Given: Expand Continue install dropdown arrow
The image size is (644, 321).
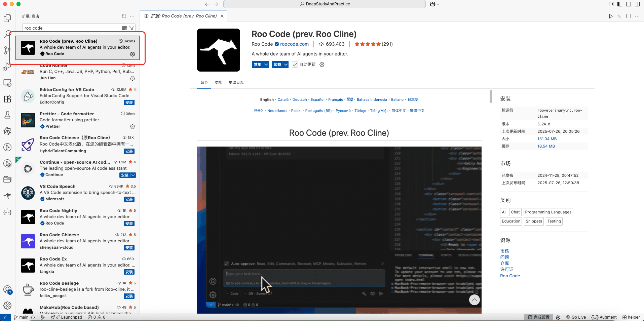Looking at the screenshot, I should 133,175.
